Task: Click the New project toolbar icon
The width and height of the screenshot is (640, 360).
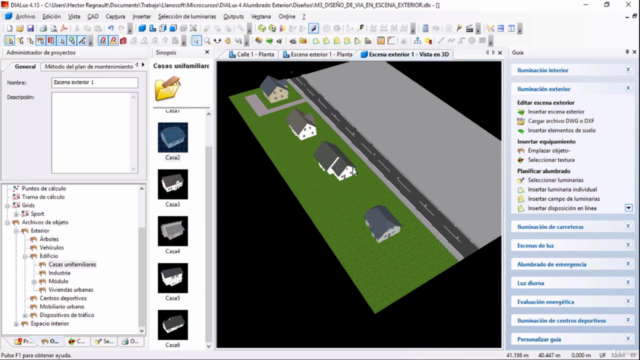Action: (x=9, y=28)
